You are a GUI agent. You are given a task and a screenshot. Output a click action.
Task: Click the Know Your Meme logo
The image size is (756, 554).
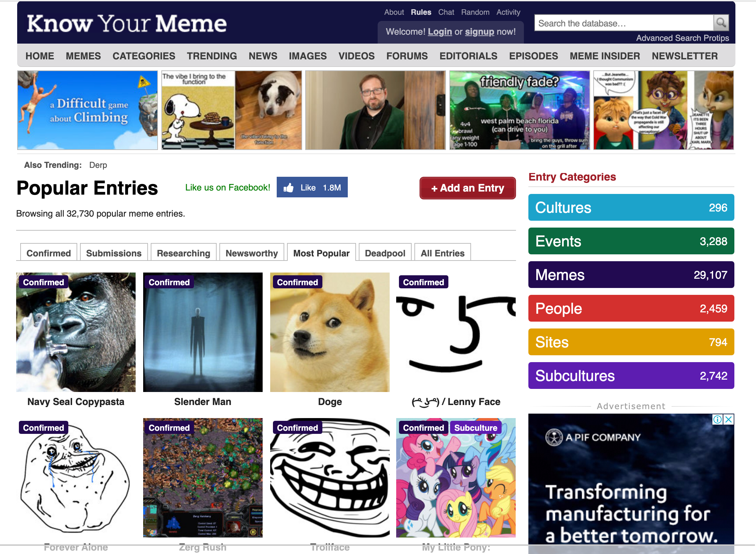127,24
